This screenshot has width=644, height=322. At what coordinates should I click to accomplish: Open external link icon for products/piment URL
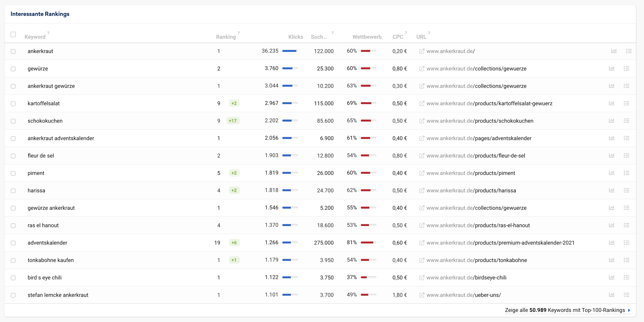tap(422, 173)
